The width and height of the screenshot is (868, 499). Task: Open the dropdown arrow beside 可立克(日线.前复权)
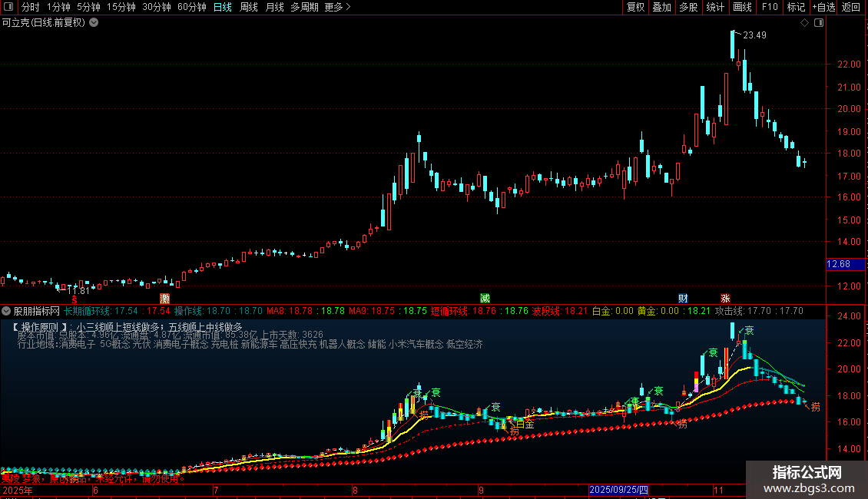[94, 23]
